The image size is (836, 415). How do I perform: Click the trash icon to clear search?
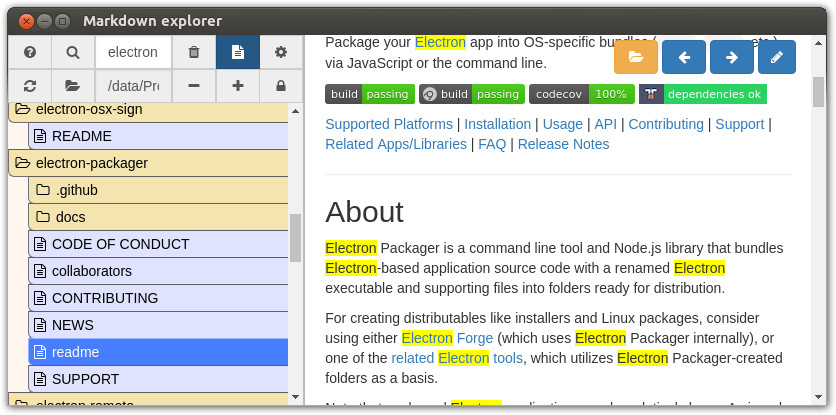pos(194,52)
